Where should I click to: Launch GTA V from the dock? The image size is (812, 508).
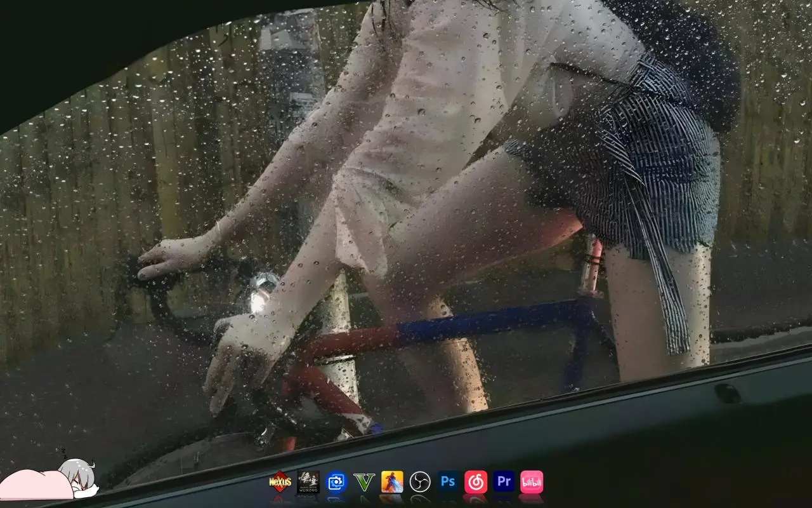364,482
